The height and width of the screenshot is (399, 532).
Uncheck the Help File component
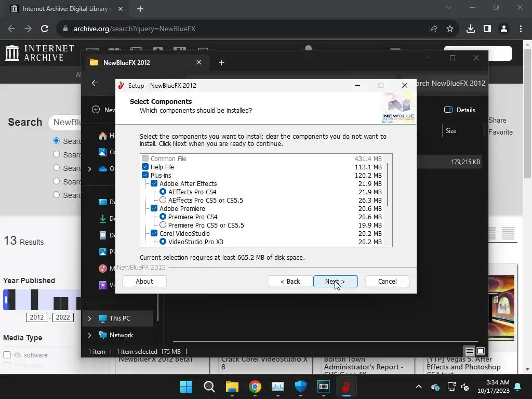click(145, 167)
